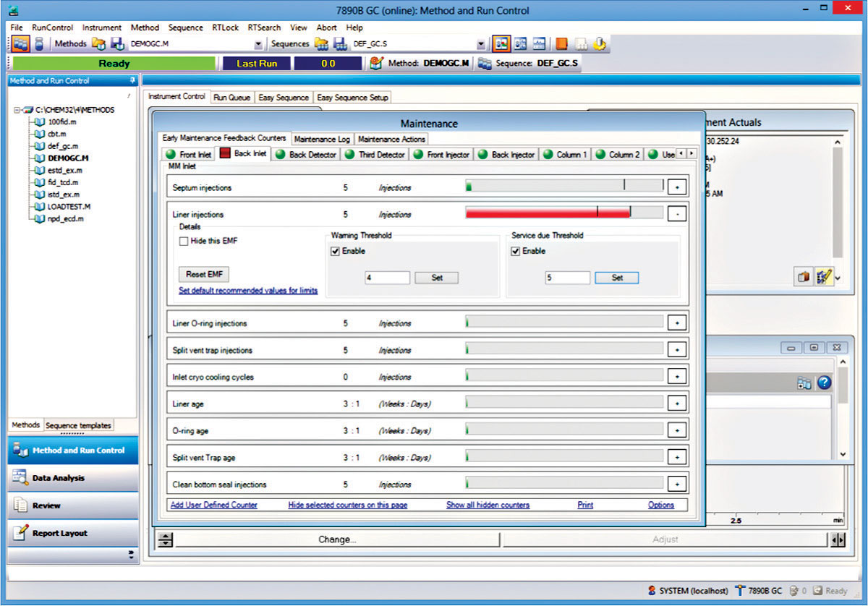Pin the Method and Run Control panel
The image size is (868, 606).
click(x=132, y=81)
